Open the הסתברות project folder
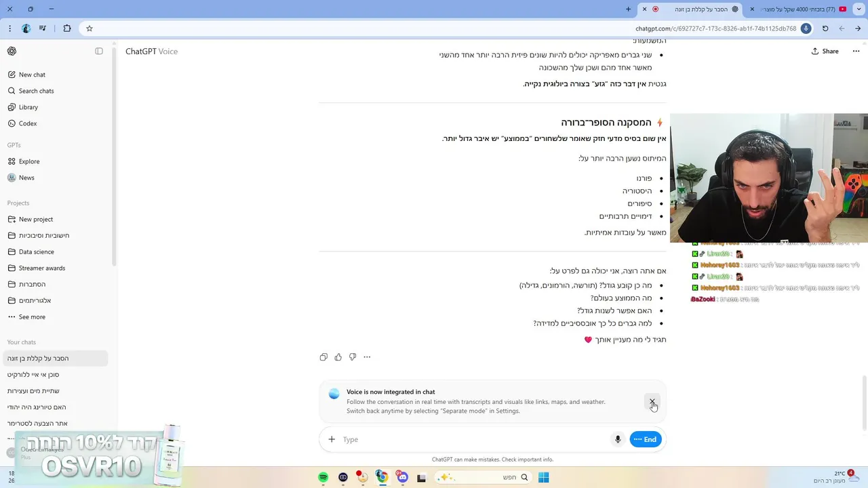Screen dimensions: 868x488 (56, 284)
